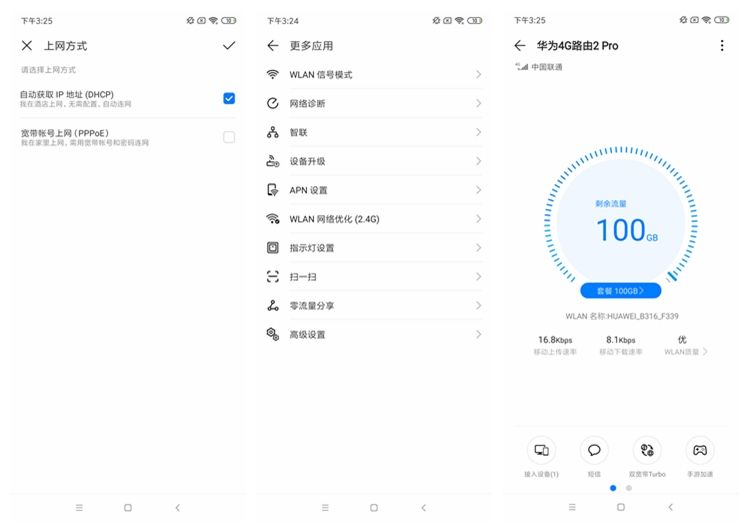The image size is (749, 532).
Task: Tap the APN 设置 phone icon
Action: [x=273, y=190]
